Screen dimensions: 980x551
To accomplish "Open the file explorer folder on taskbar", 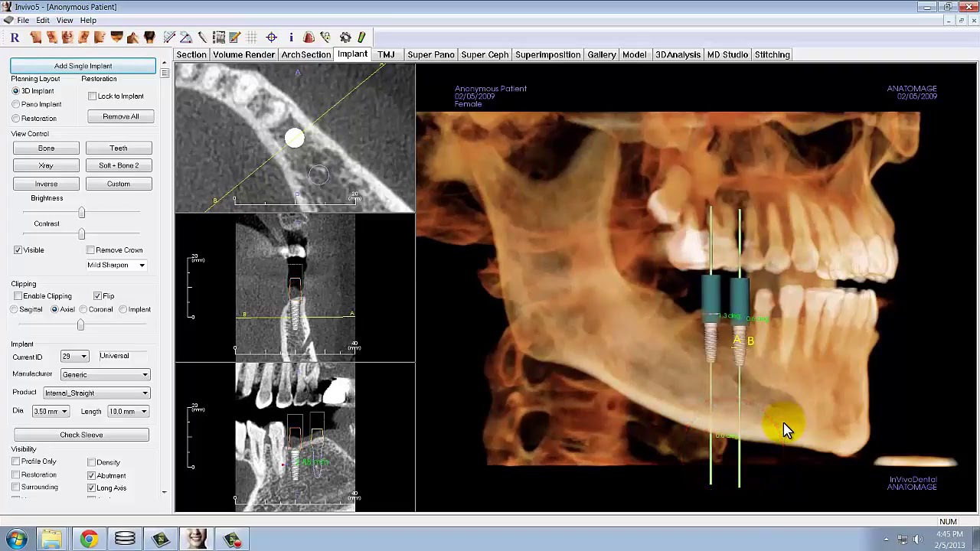I will [52, 540].
